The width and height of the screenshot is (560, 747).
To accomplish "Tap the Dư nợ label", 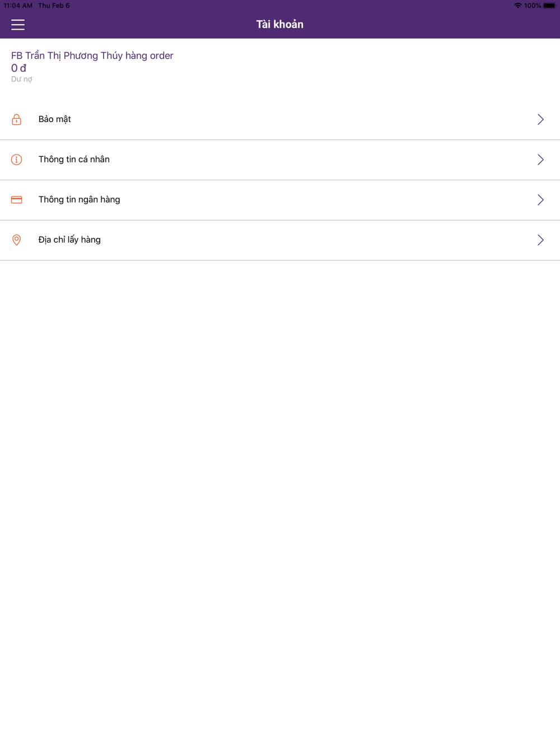I will (22, 80).
